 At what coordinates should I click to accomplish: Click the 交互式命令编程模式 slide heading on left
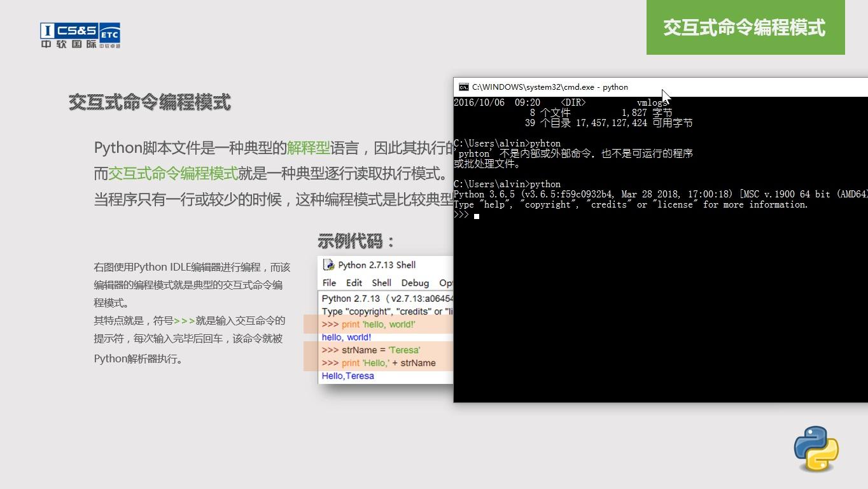[x=150, y=103]
